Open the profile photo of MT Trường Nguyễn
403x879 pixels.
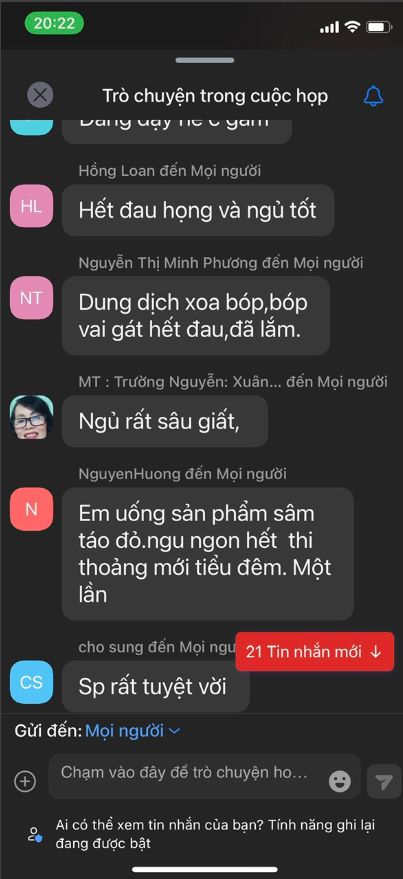point(31,417)
